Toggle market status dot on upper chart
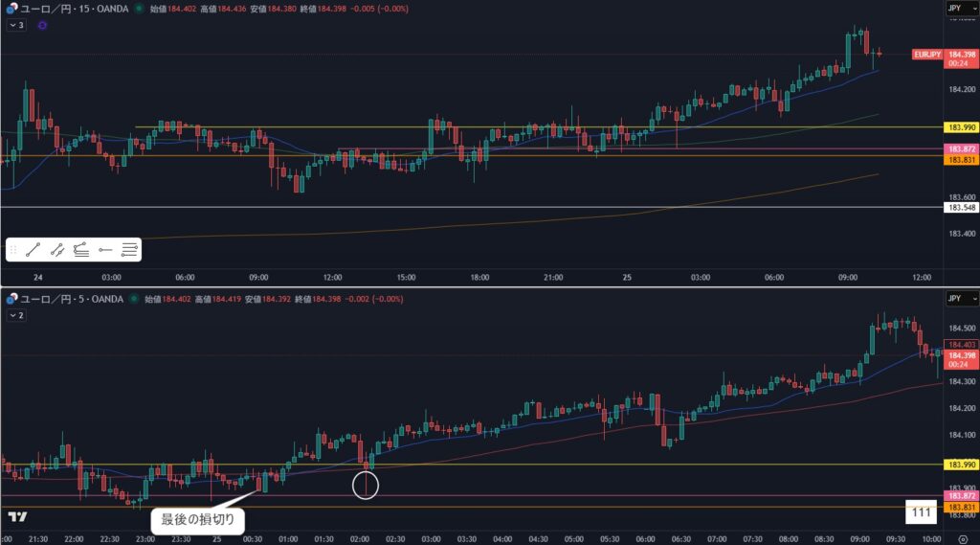 click(x=140, y=8)
